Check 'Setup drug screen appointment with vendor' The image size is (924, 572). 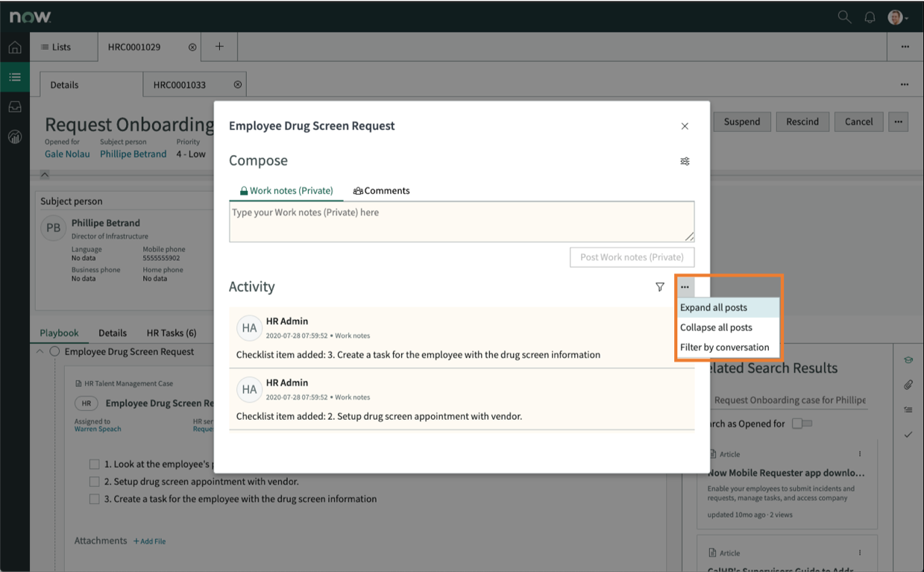point(95,482)
